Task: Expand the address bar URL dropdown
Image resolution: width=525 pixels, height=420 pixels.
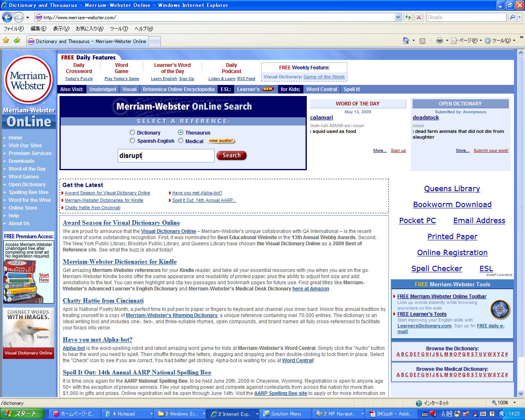Action: (398, 17)
